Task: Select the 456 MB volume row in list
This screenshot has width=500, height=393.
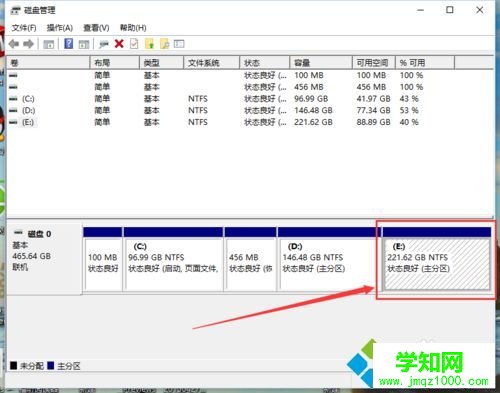Action: 250,87
